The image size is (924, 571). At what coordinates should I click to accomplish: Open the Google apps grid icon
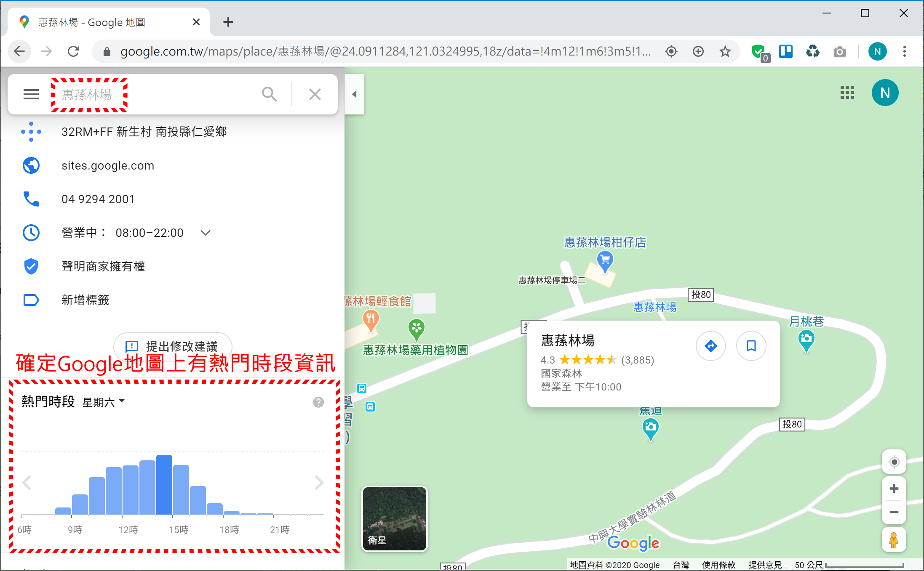click(847, 93)
